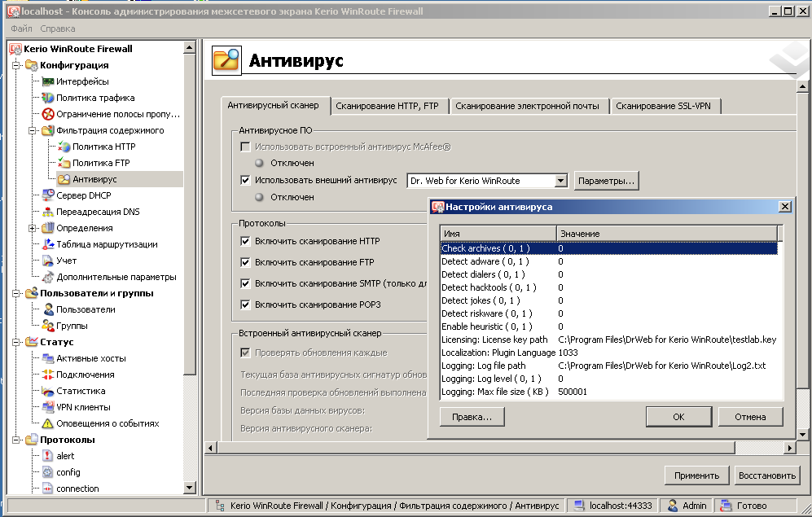Switch to the Антивирусный сканер tab
The height and width of the screenshot is (517, 812).
[274, 106]
